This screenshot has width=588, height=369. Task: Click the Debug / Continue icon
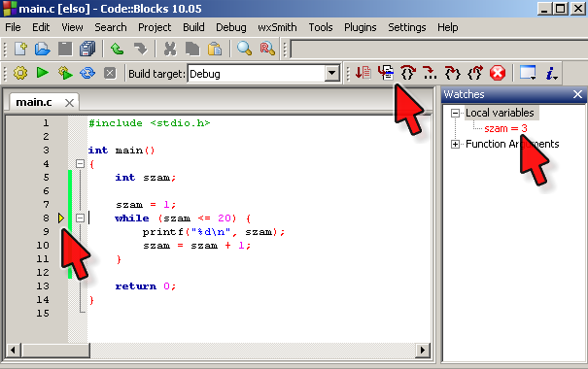coord(363,72)
